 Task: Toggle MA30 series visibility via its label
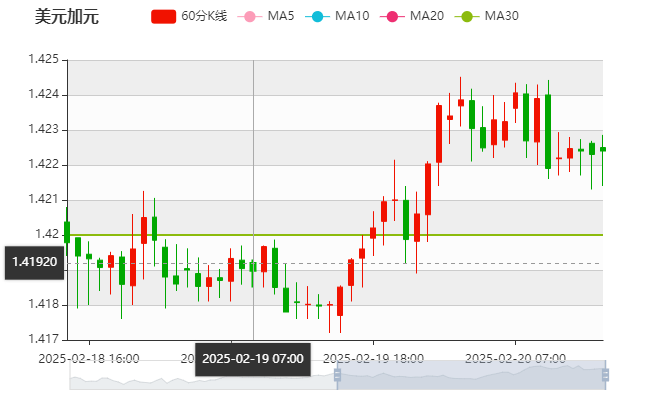501,17
